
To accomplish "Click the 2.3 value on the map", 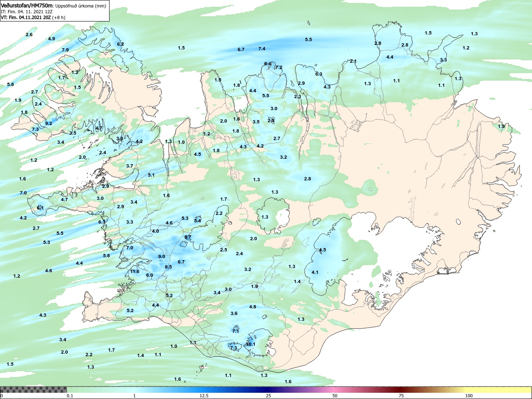I will (x=298, y=96).
